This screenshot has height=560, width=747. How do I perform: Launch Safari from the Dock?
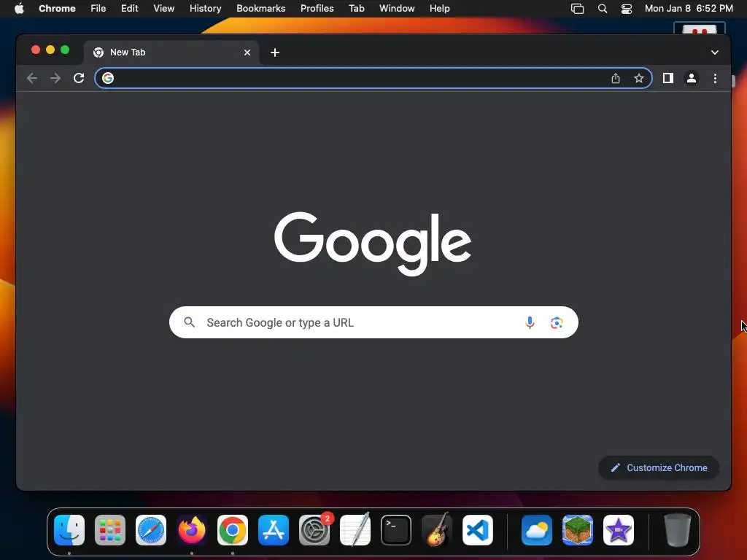[151, 529]
